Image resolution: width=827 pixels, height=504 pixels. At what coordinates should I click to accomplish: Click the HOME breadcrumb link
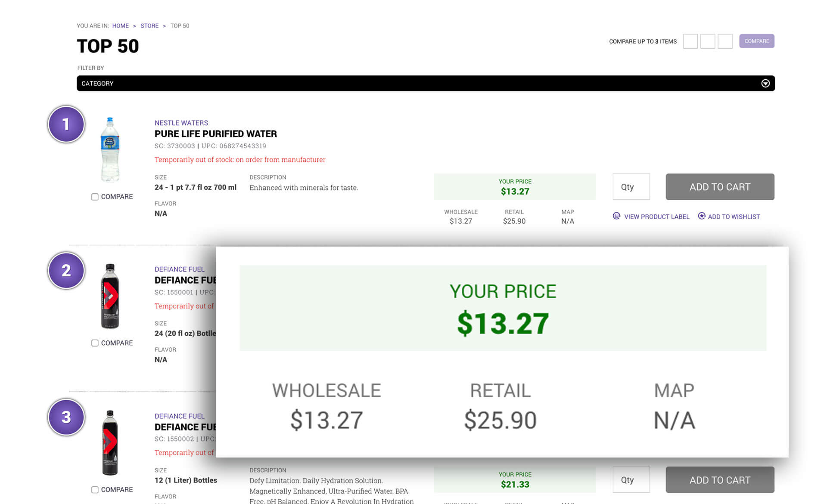pos(120,26)
